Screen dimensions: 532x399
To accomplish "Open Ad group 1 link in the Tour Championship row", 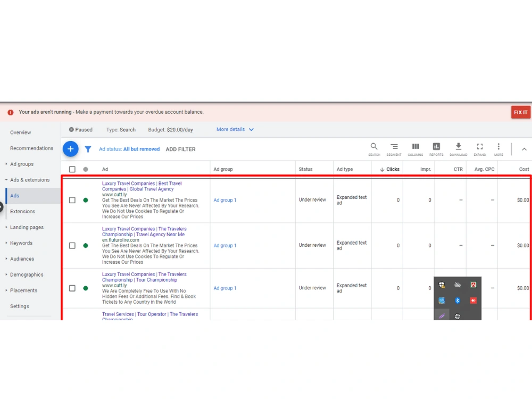I will [225, 288].
